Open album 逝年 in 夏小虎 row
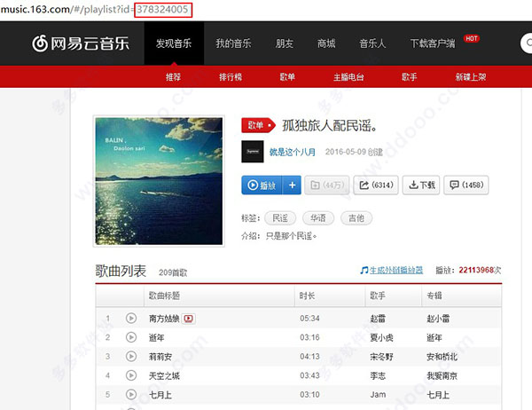Screen dimensions: 532x410 point(434,337)
